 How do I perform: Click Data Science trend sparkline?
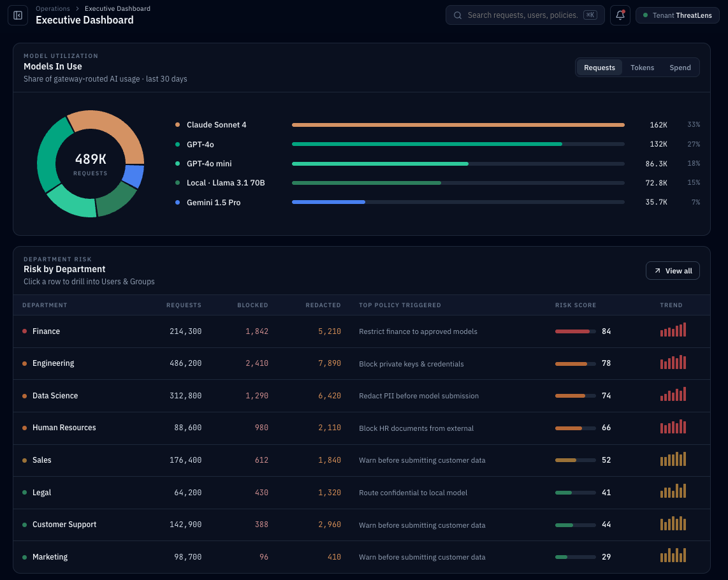673,395
